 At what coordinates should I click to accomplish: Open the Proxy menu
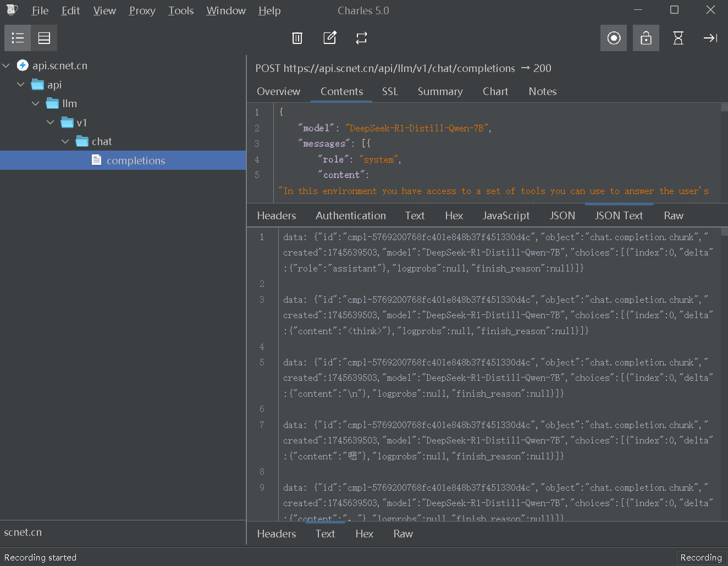(x=142, y=10)
